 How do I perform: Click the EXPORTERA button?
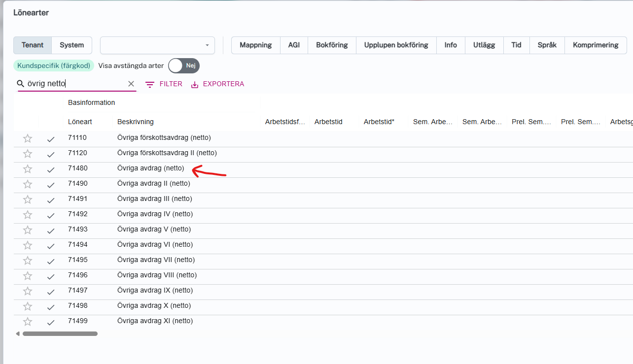(217, 84)
